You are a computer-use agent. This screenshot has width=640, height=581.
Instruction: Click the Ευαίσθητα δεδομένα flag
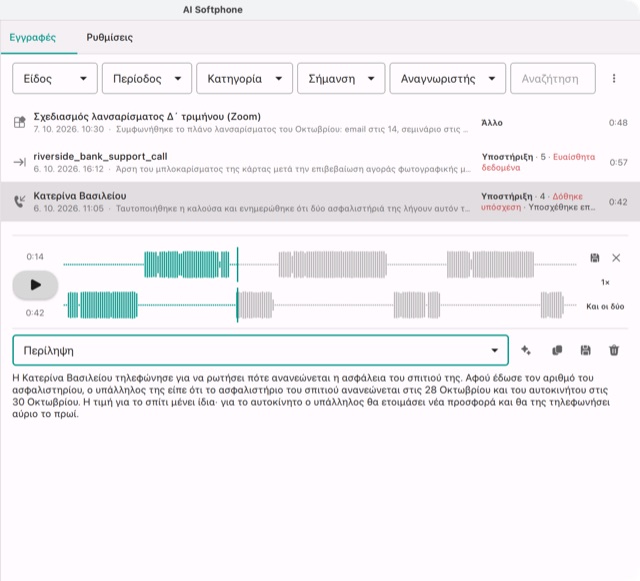coord(538,162)
